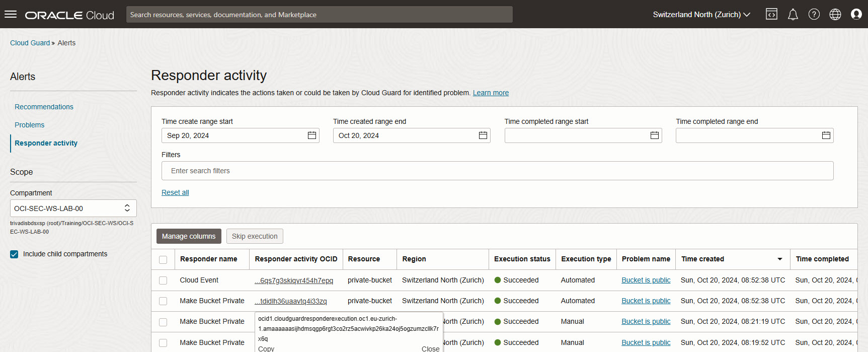This screenshot has width=868, height=352.
Task: Click Cloud Event responder name cell
Action: click(199, 280)
